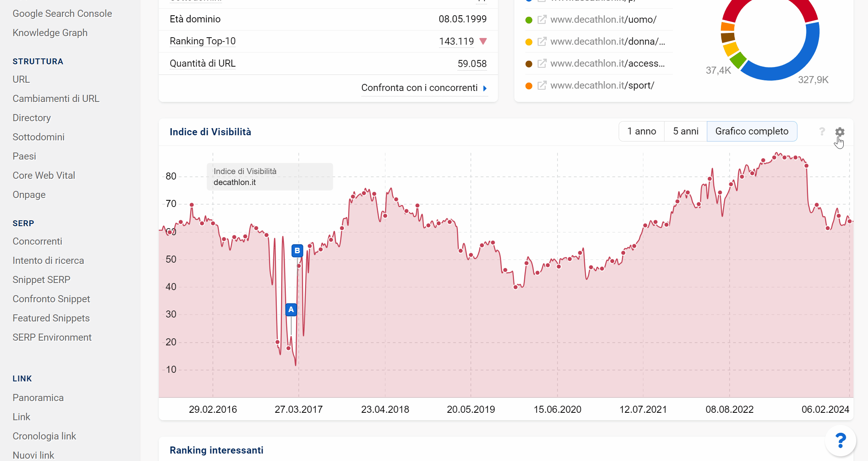Open Concorrenti under SERP
The image size is (868, 461).
point(37,241)
